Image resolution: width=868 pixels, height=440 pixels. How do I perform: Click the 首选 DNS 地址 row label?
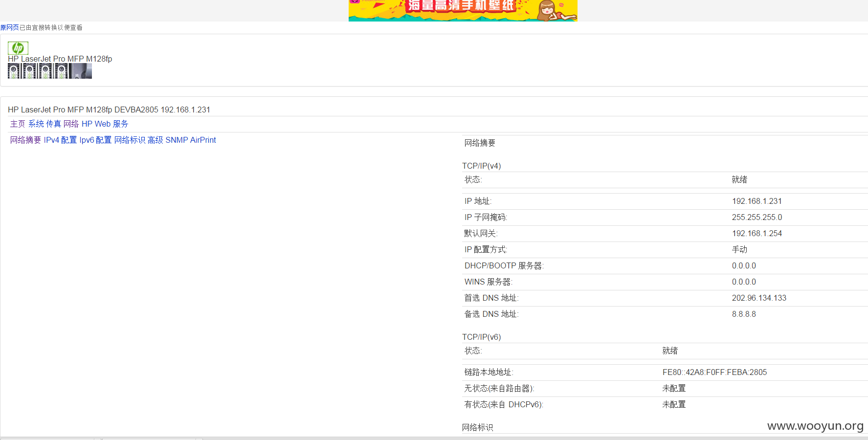point(491,298)
